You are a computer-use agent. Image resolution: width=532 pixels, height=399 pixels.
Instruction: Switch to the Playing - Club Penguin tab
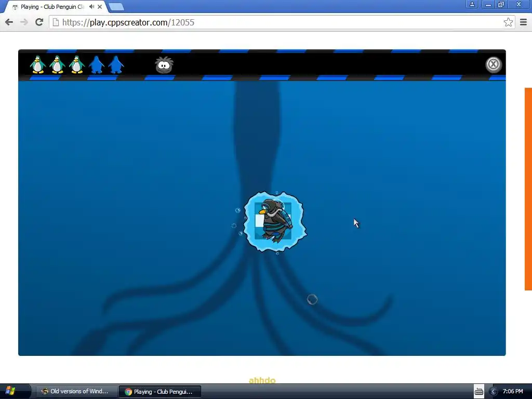(52, 7)
